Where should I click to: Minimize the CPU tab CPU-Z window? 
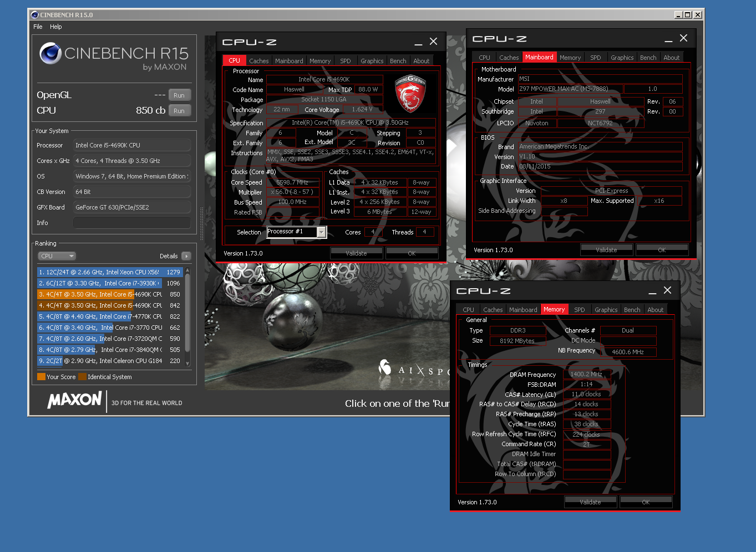pyautogui.click(x=418, y=43)
